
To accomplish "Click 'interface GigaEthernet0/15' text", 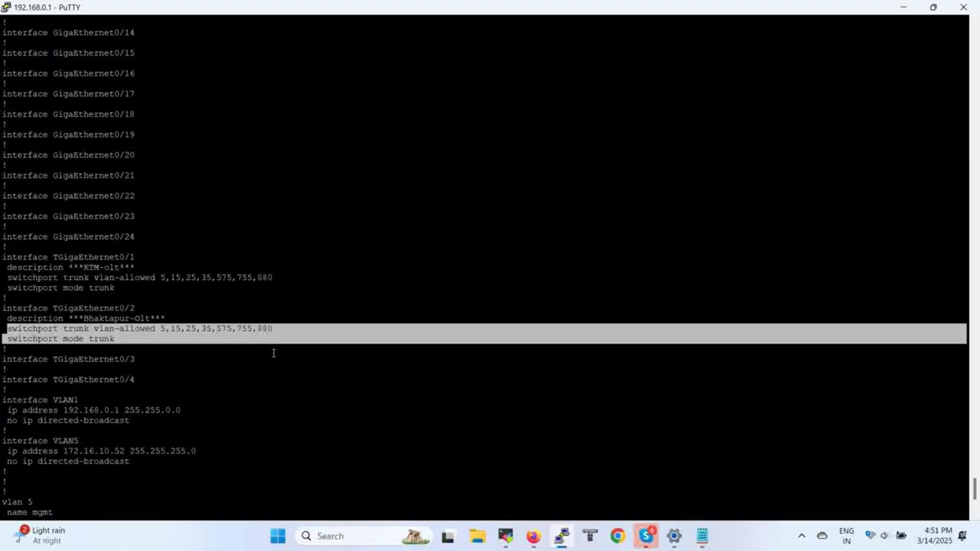I will 68,53.
